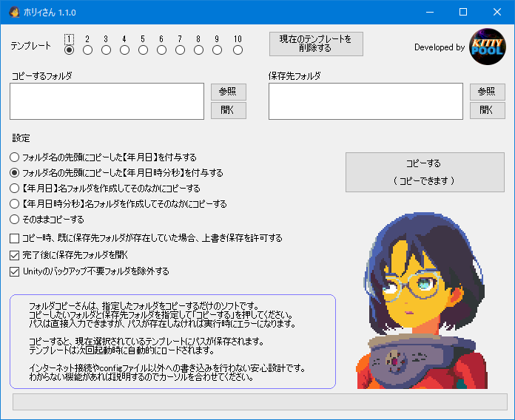Select template radio button 5
This screenshot has width=515, height=420.
143,50
